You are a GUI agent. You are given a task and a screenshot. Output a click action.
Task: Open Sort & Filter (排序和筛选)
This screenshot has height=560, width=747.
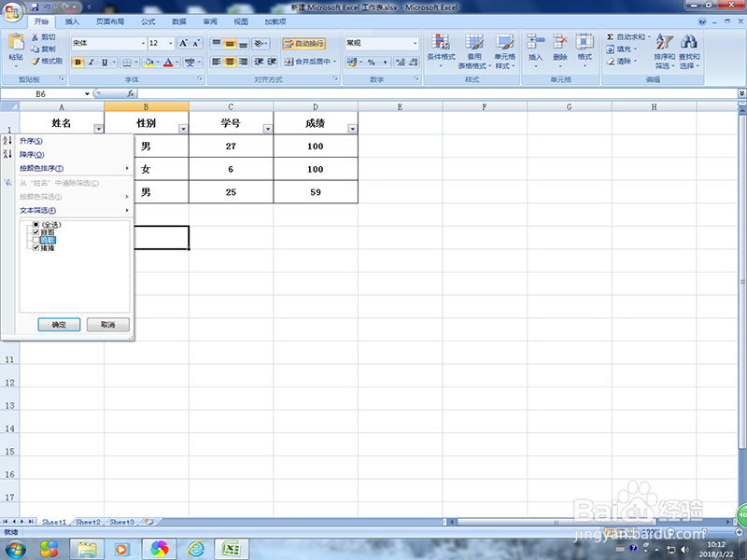click(664, 50)
